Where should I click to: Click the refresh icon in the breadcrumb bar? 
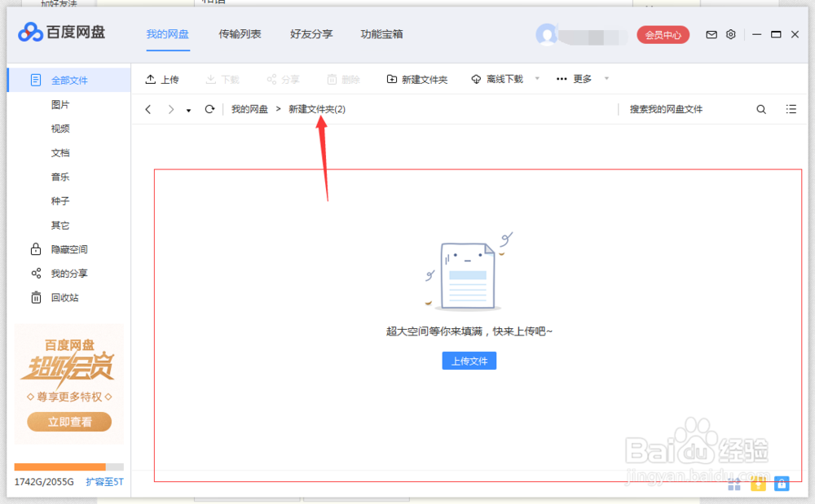pos(209,108)
